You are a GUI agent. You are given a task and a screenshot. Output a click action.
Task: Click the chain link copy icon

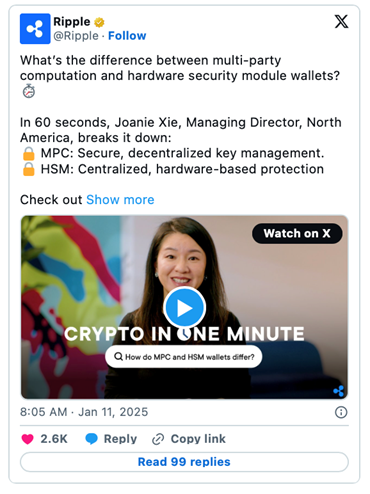pos(158,439)
